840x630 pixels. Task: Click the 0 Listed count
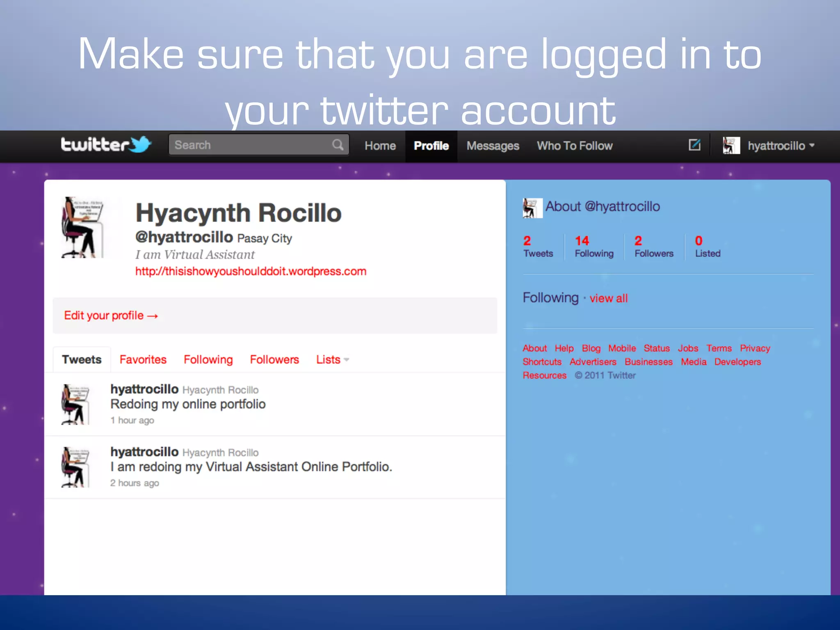(708, 247)
